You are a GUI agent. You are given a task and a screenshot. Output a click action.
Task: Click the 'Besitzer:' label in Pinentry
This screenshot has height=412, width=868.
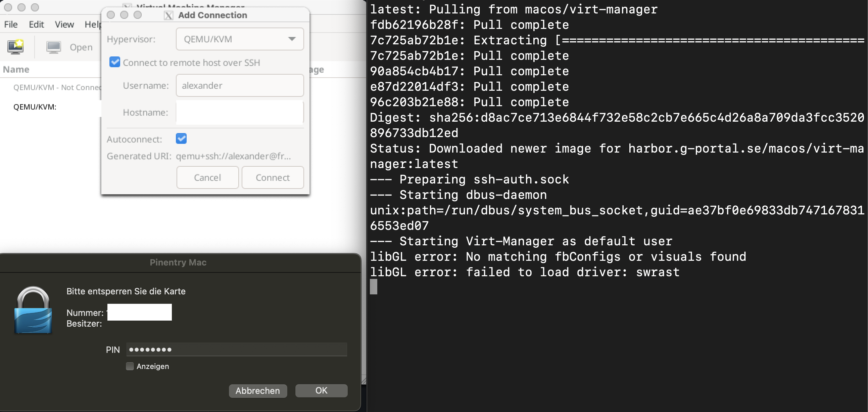(x=84, y=324)
